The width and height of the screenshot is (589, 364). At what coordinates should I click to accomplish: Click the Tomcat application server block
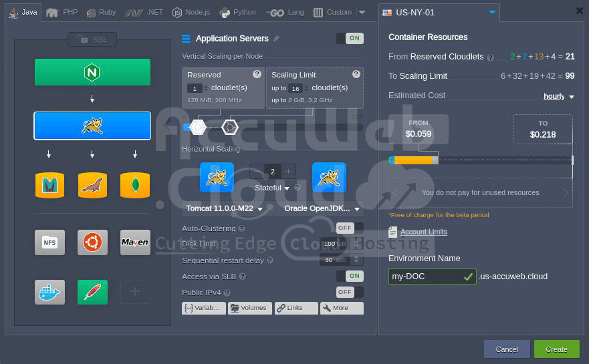(x=92, y=126)
